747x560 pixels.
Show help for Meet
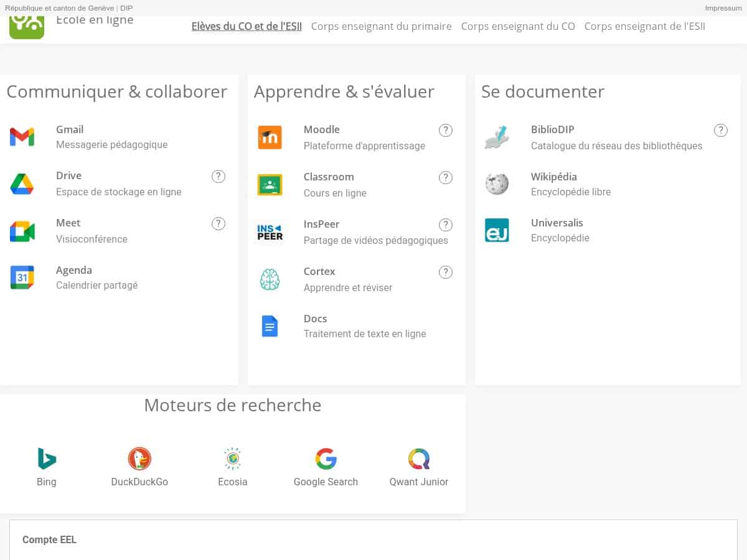point(218,223)
